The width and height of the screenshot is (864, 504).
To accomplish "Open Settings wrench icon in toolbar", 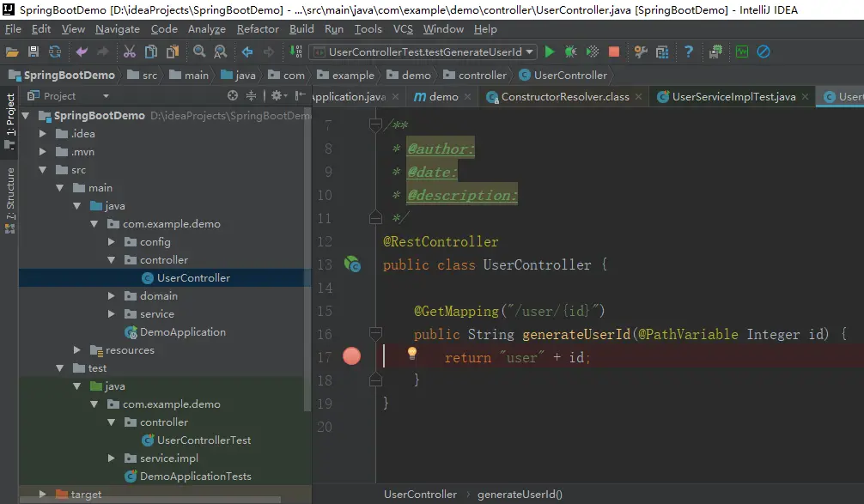I will pos(641,52).
